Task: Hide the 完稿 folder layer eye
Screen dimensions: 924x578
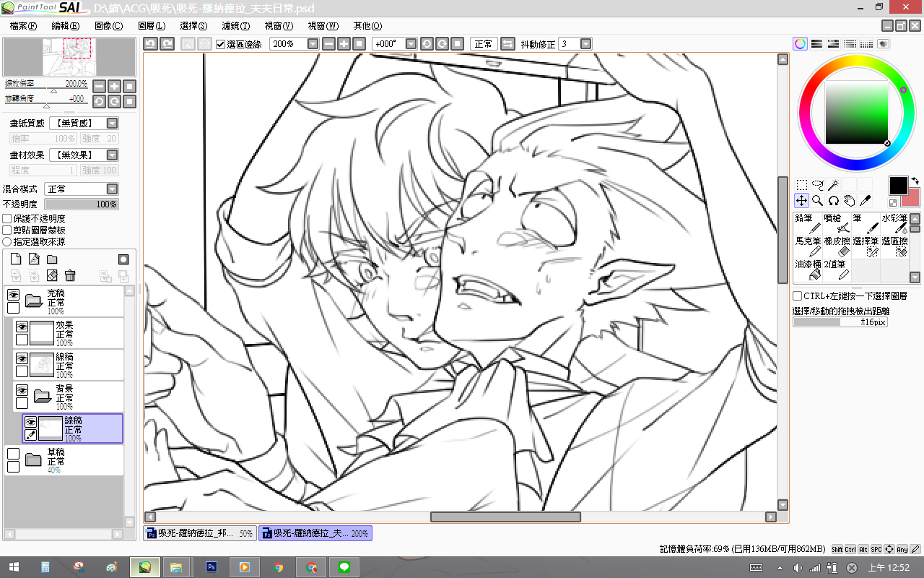Action: pyautogui.click(x=13, y=295)
